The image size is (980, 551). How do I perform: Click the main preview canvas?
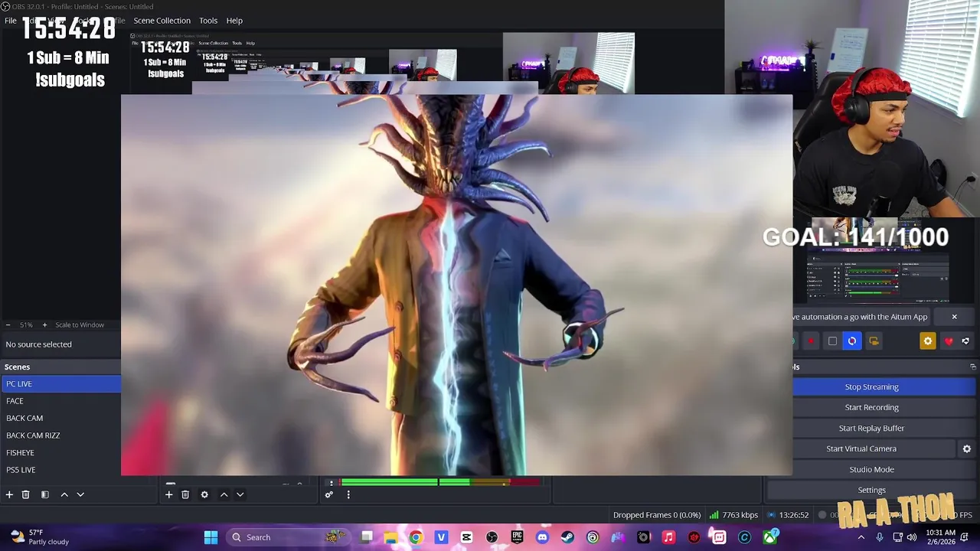(x=456, y=285)
